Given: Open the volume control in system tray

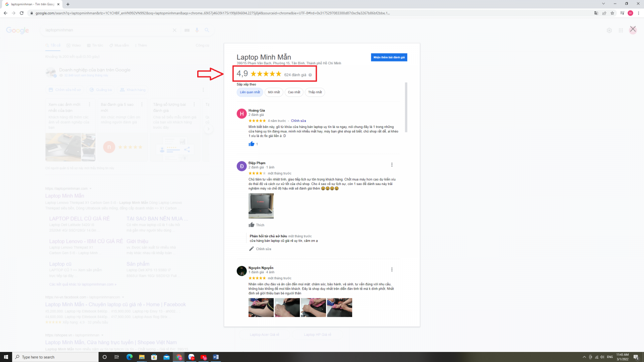Looking at the screenshot, I should point(602,357).
